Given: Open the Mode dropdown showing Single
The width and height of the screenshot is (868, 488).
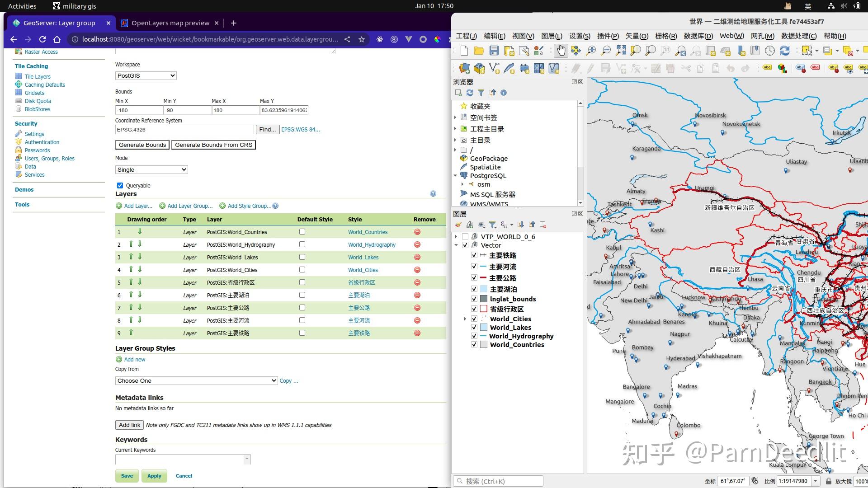Looking at the screenshot, I should 151,169.
